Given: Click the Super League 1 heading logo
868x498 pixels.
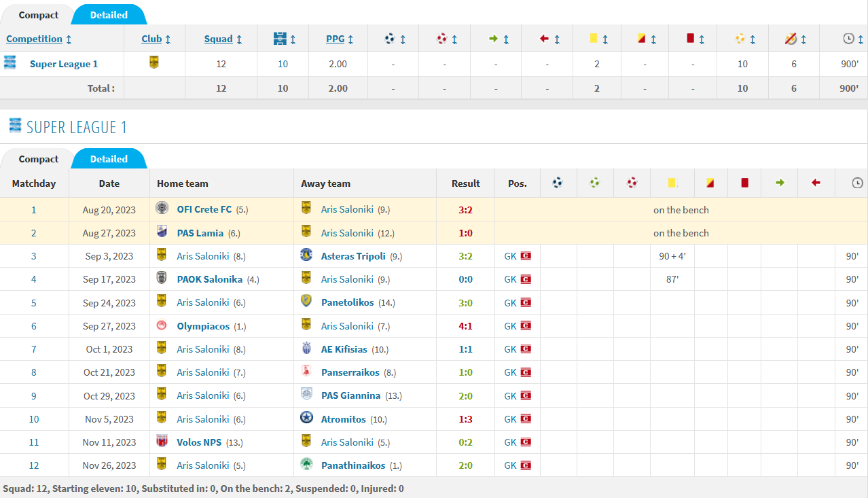Looking at the screenshot, I should [x=14, y=125].
